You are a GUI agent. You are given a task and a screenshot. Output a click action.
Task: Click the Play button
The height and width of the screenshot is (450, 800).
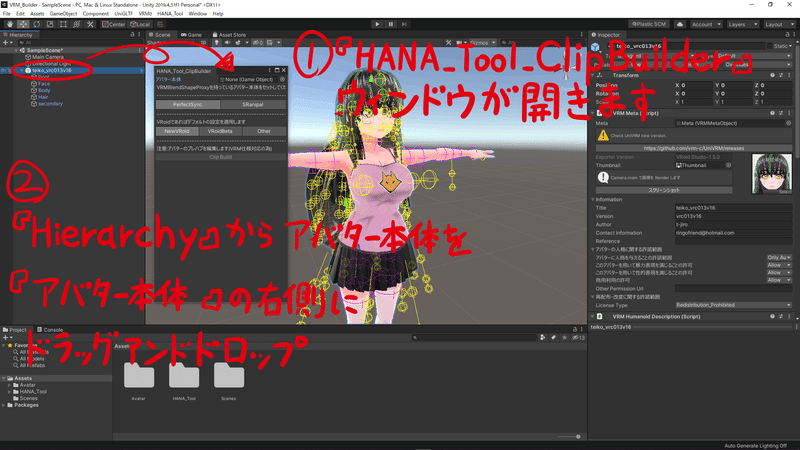coord(377,24)
